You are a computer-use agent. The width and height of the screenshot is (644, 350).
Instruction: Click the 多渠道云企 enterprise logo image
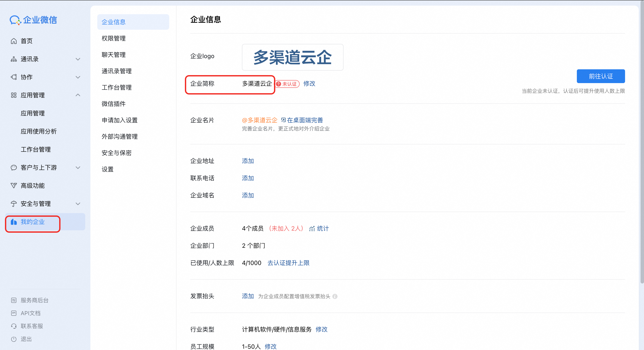point(293,57)
